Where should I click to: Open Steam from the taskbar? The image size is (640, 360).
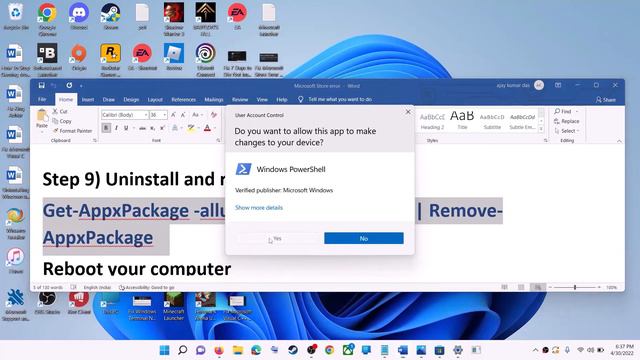point(293,350)
